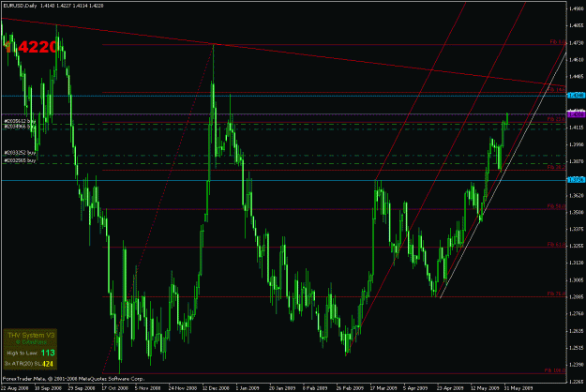Click the 1.4730 price scale value

pos(577,43)
